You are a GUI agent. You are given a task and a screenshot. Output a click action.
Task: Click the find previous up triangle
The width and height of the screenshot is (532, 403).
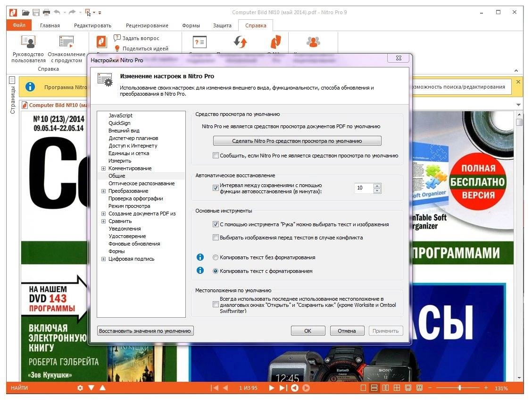pos(102,387)
